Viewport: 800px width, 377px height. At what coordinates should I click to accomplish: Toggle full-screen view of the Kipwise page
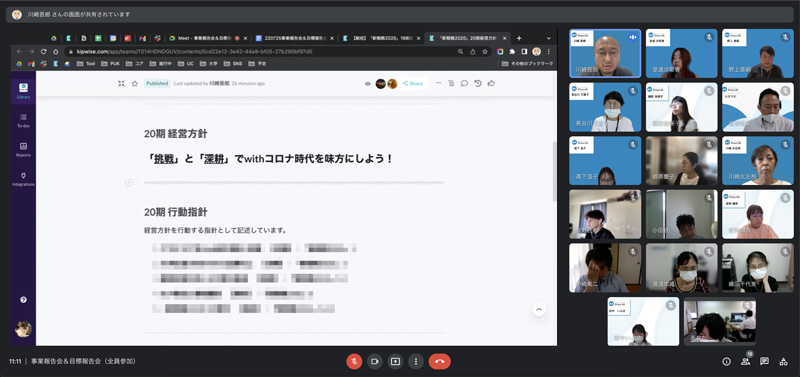click(121, 83)
